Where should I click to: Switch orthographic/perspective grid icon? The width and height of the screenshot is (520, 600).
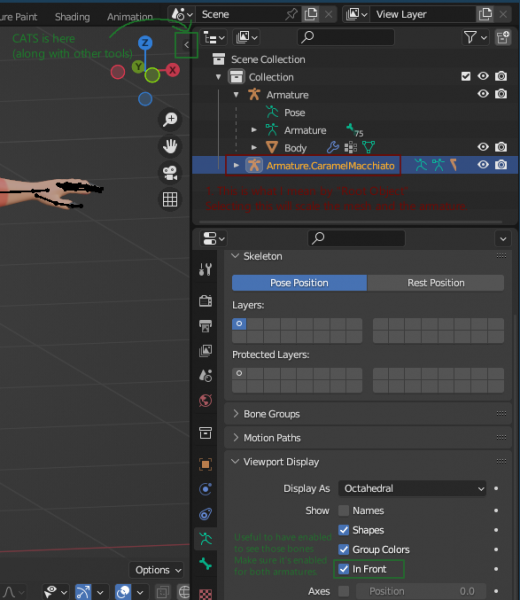[170, 199]
